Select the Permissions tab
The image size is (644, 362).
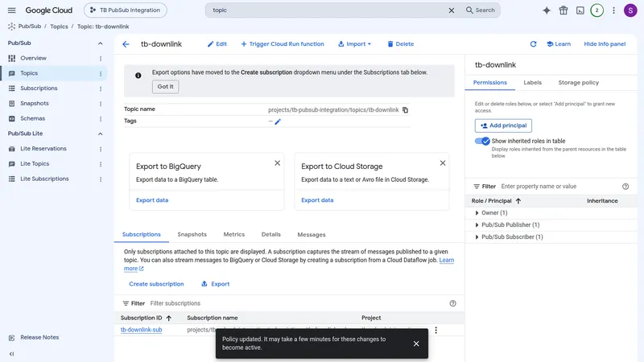(x=490, y=83)
